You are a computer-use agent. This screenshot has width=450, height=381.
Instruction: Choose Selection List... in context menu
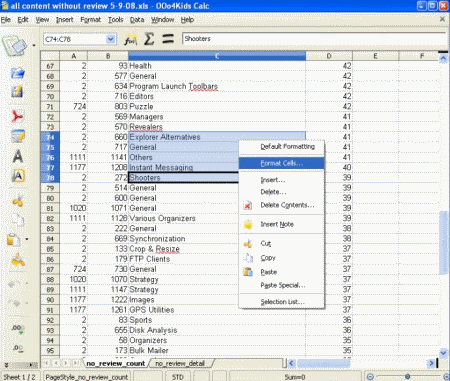282,302
